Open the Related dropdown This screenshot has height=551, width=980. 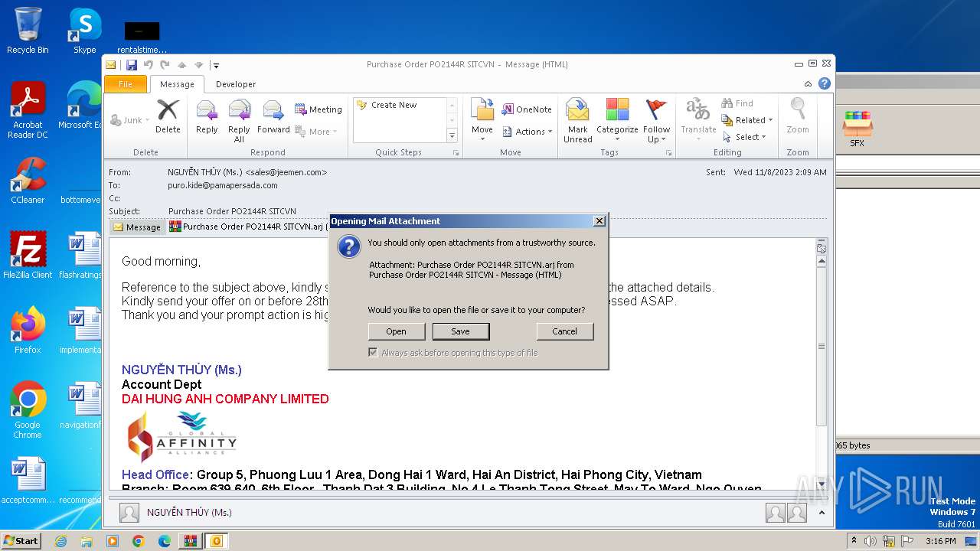747,120
